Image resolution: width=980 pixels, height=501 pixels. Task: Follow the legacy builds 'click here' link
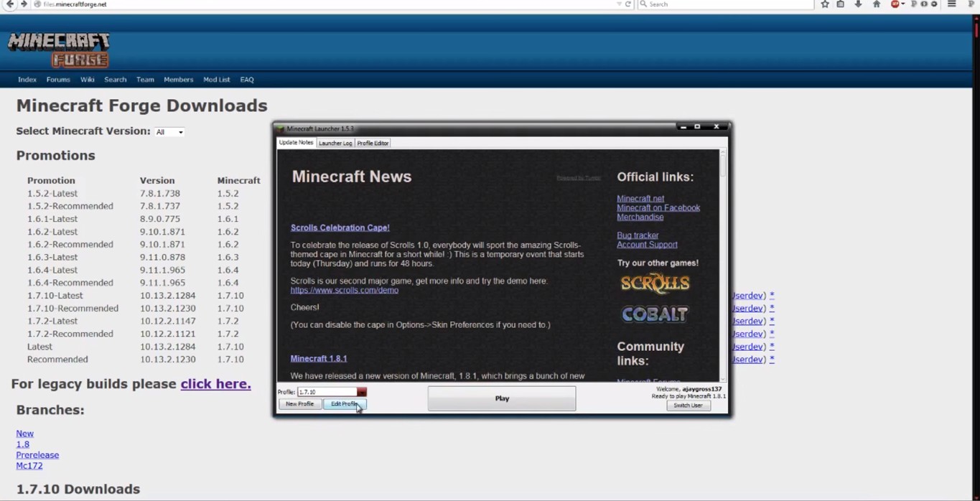[215, 384]
